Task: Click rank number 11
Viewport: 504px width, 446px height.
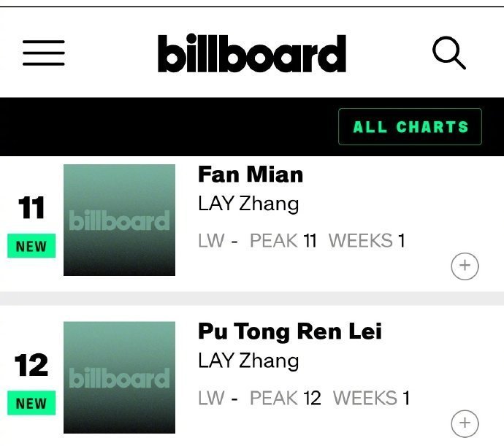Action: coord(31,208)
